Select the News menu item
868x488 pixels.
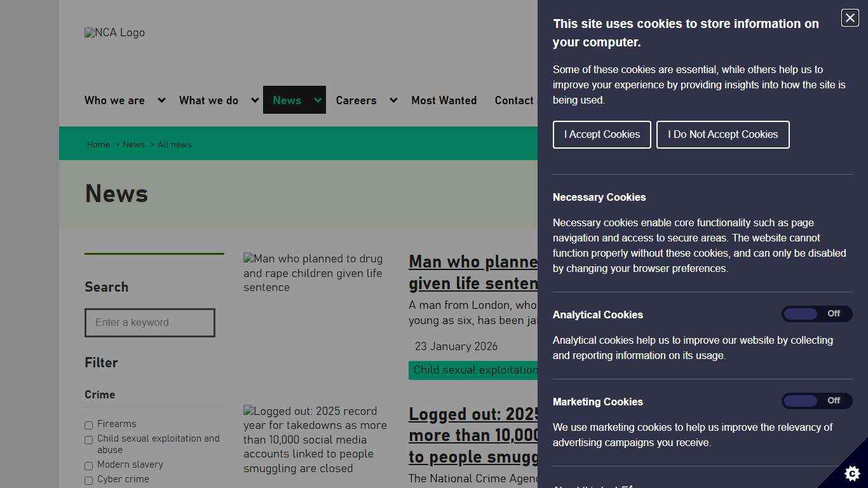click(x=287, y=100)
